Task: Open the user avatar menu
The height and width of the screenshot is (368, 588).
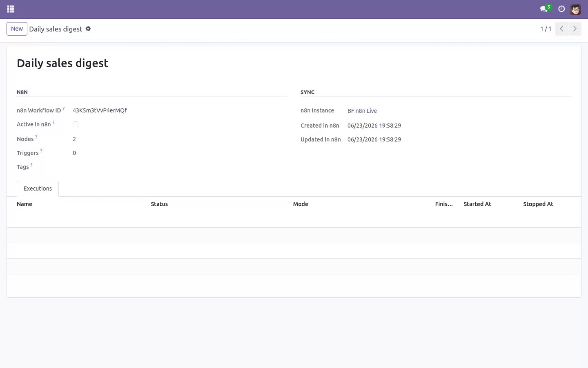Action: pyautogui.click(x=575, y=9)
